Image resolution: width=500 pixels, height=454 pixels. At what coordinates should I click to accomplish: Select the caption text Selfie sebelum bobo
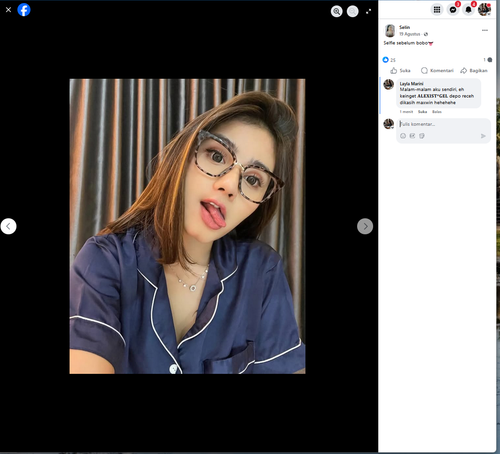(x=406, y=43)
